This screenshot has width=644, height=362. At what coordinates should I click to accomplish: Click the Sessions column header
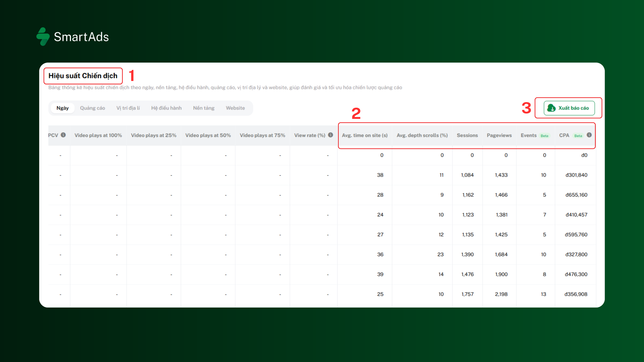tap(467, 135)
